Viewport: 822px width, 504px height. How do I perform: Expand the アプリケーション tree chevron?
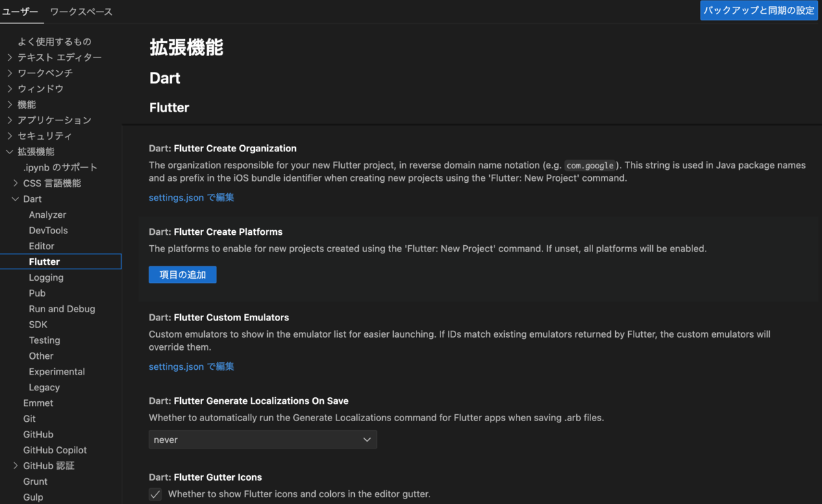tap(10, 121)
